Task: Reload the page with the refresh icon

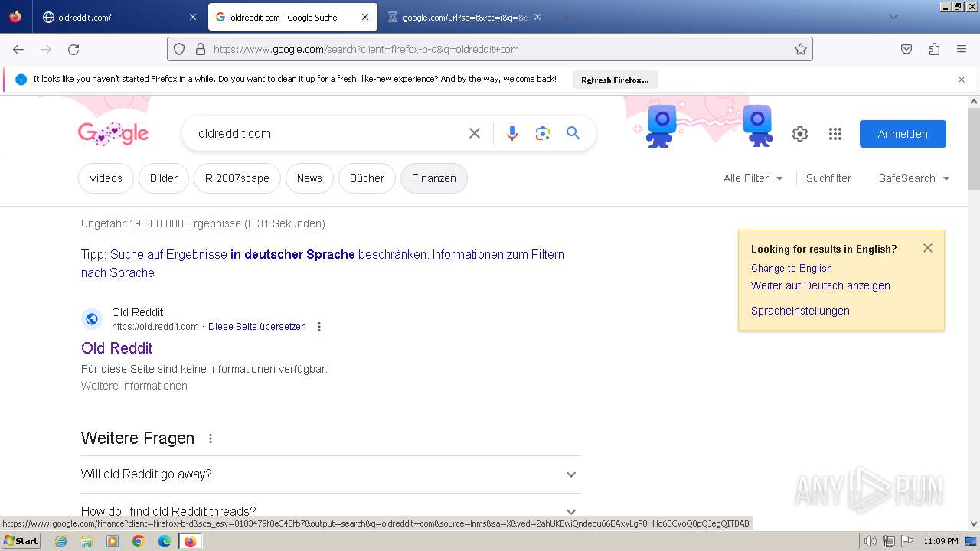Action: (73, 49)
